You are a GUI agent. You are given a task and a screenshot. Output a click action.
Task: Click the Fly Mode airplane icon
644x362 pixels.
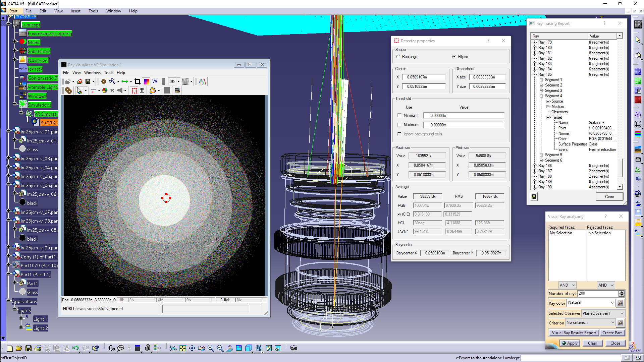tap(173, 348)
